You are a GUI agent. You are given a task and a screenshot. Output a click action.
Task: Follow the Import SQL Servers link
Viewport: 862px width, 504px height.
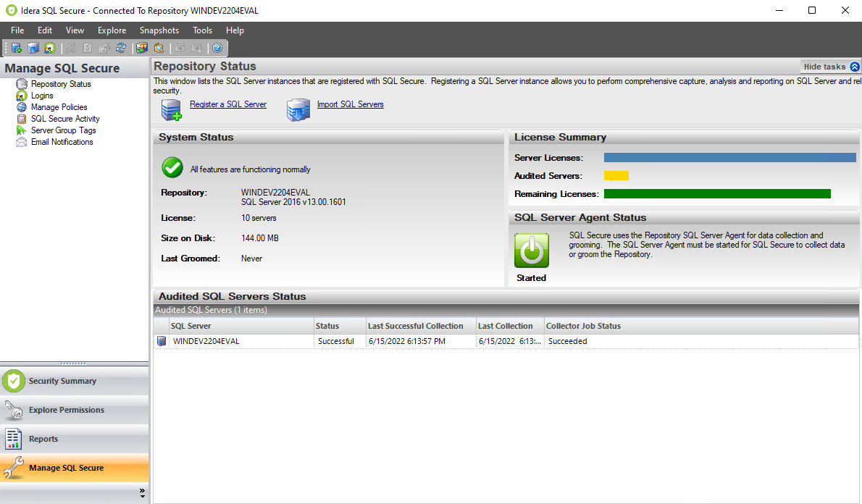(350, 104)
